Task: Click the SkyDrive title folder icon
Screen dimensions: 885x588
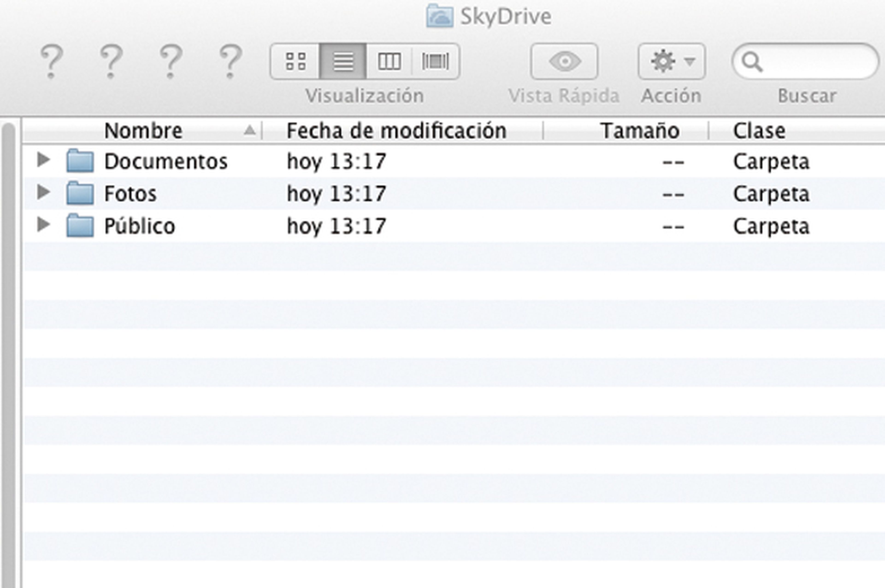Action: click(440, 16)
